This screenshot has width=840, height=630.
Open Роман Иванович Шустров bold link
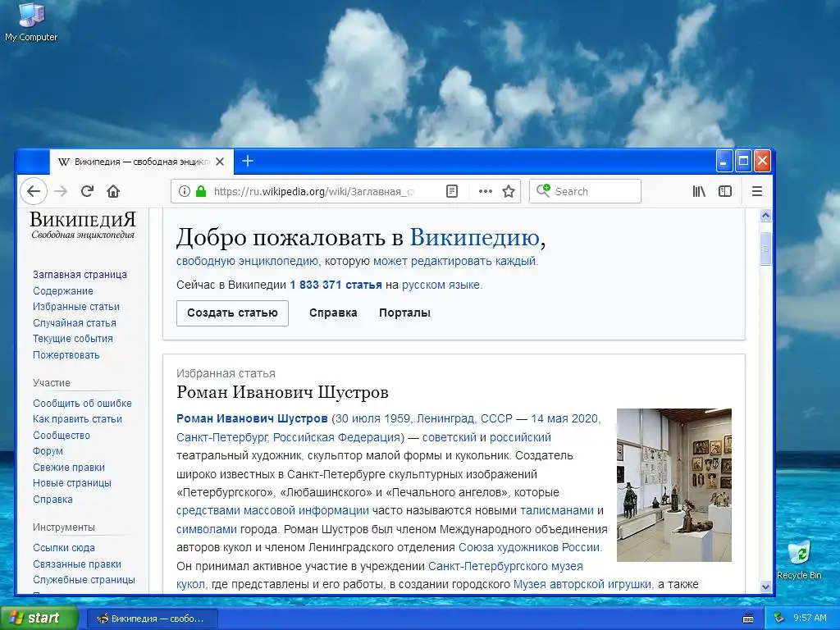(252, 418)
